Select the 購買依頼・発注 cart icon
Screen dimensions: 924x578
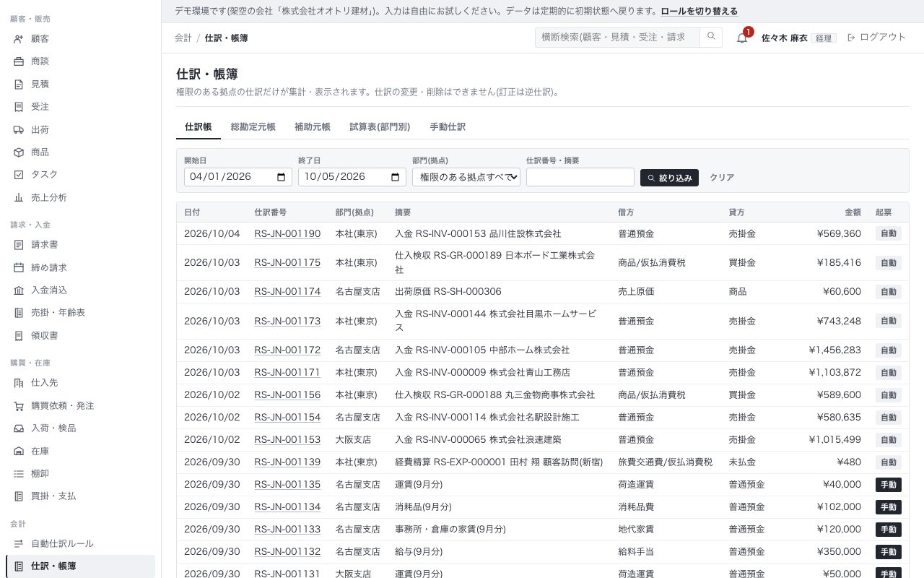coord(19,406)
